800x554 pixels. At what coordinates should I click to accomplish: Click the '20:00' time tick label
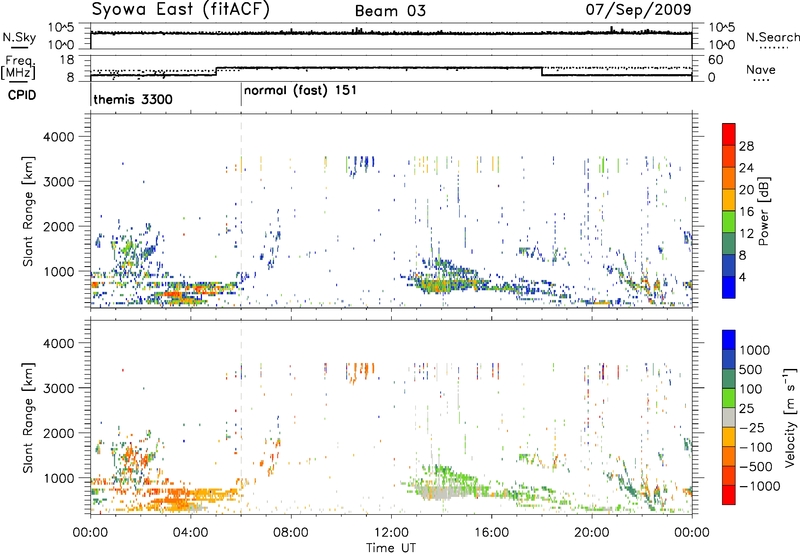pos(591,533)
